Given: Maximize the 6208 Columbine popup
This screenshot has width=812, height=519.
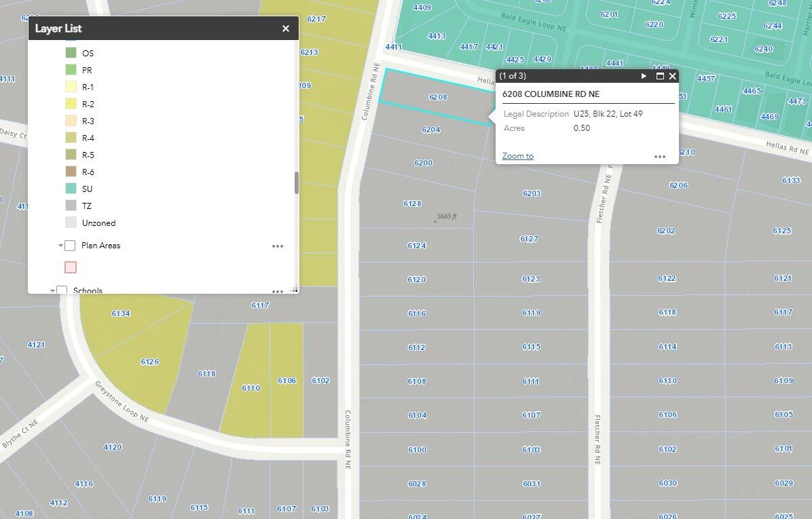Looking at the screenshot, I should point(659,76).
